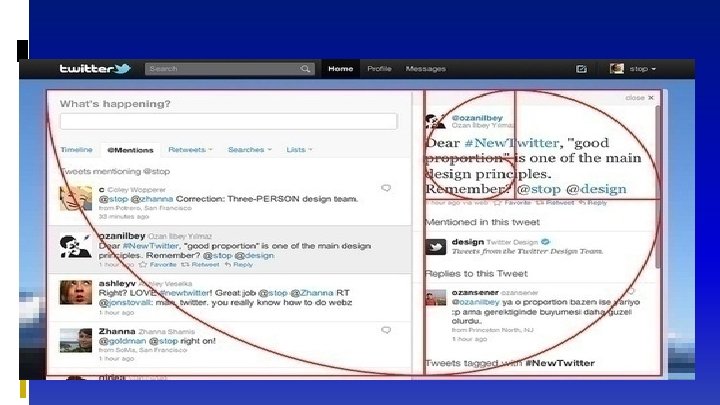Viewport: 720px width, 405px height.
Task: Expand the Searches dropdown
Action: tap(250, 150)
